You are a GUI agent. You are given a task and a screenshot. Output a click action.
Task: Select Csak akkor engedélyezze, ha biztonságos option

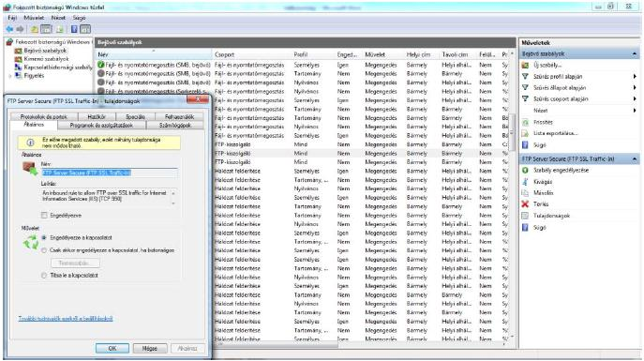pos(44,250)
